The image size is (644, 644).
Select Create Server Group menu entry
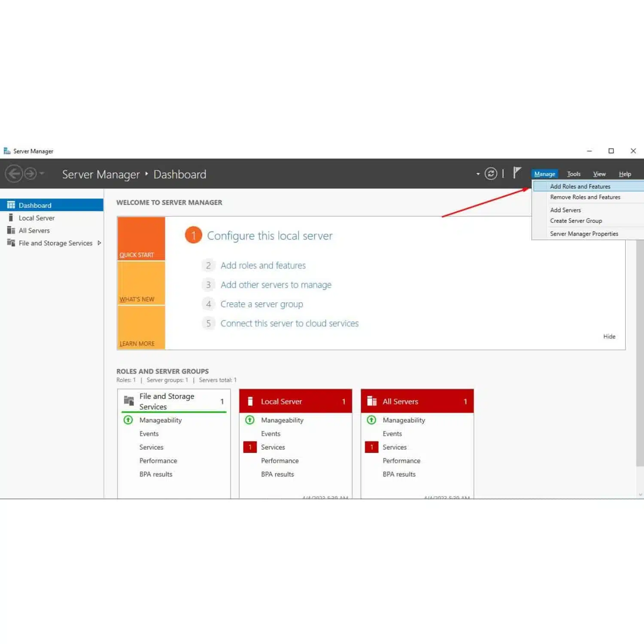coord(588,221)
